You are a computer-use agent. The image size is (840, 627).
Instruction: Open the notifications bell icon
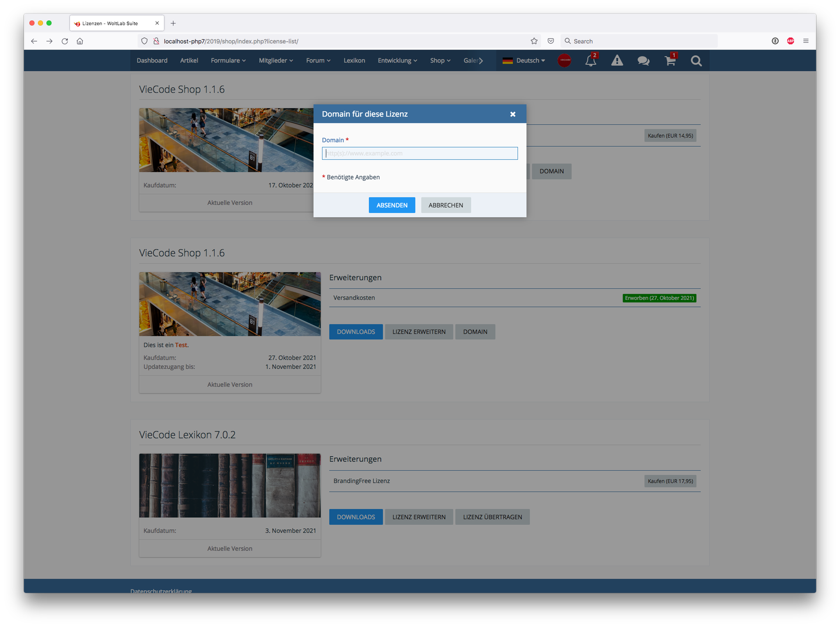591,61
